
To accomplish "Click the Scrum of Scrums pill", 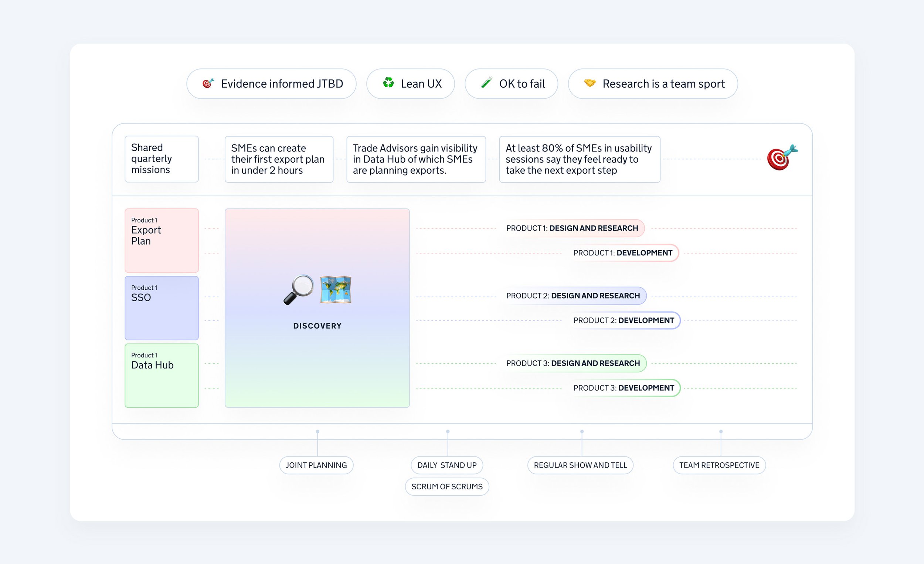I will (446, 487).
